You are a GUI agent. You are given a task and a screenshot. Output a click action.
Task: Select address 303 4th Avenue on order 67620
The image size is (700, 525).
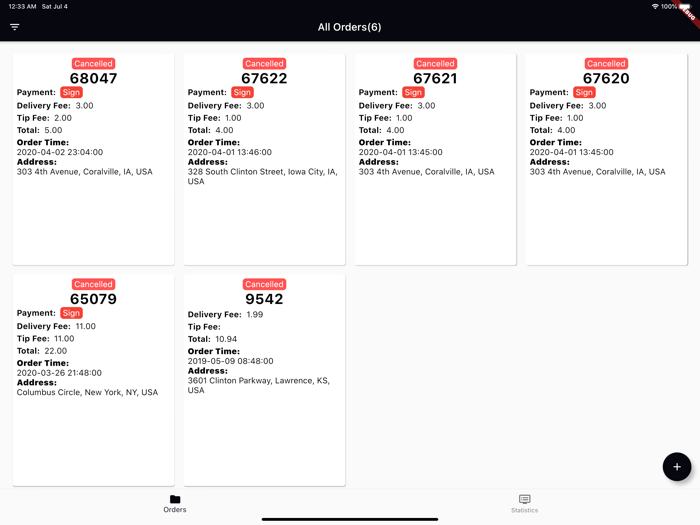click(597, 171)
